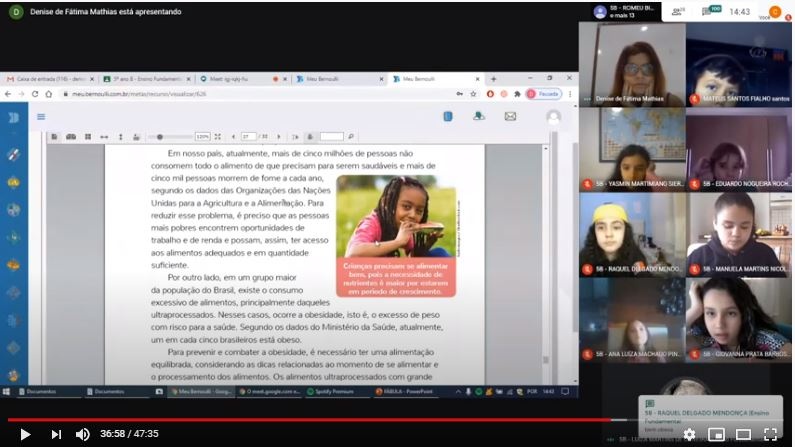Viewport: 795px width, 447px height.
Task: Go to next page in reader
Action: (279, 137)
